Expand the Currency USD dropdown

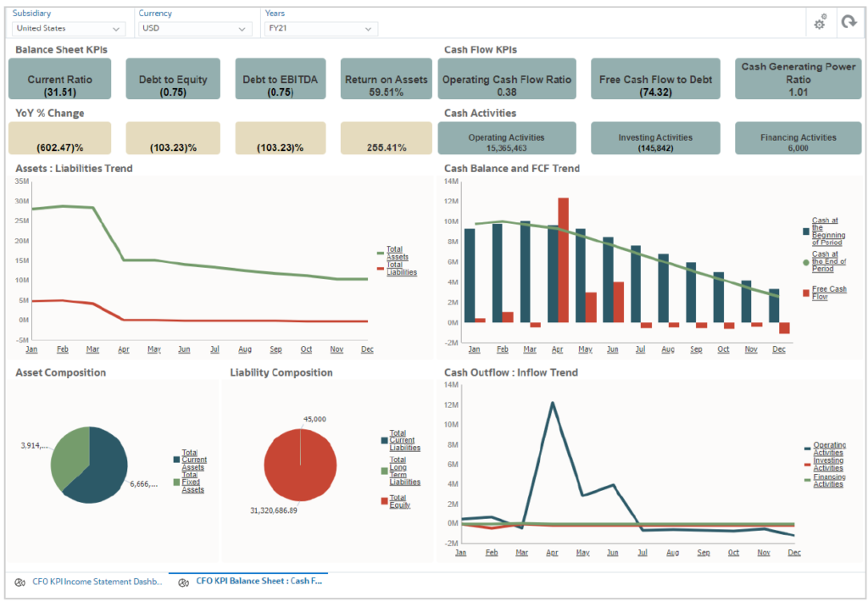[195, 29]
